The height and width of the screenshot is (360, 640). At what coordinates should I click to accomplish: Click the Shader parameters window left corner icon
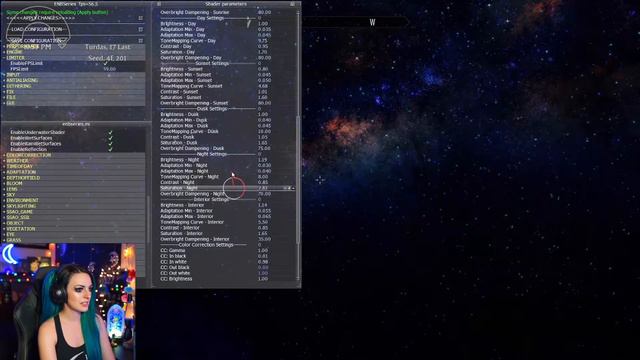pos(159,4)
